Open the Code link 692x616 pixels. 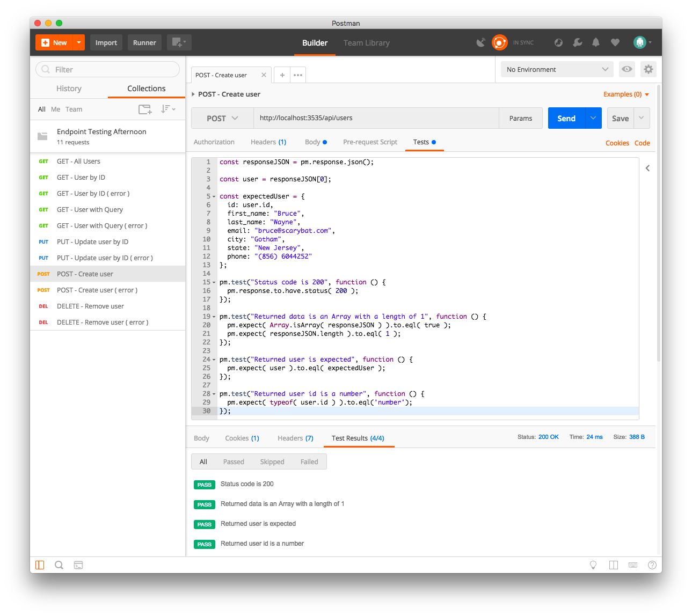pyautogui.click(x=642, y=143)
